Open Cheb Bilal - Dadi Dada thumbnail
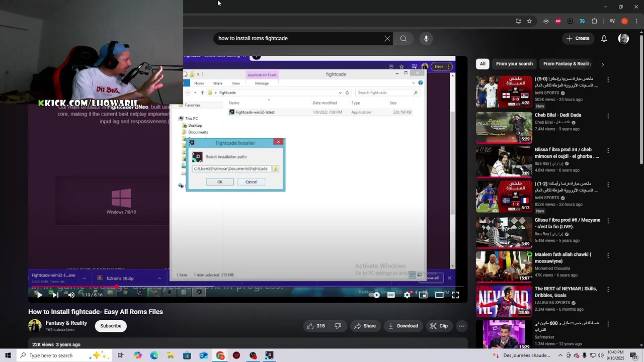The height and width of the screenshot is (362, 644). click(504, 127)
